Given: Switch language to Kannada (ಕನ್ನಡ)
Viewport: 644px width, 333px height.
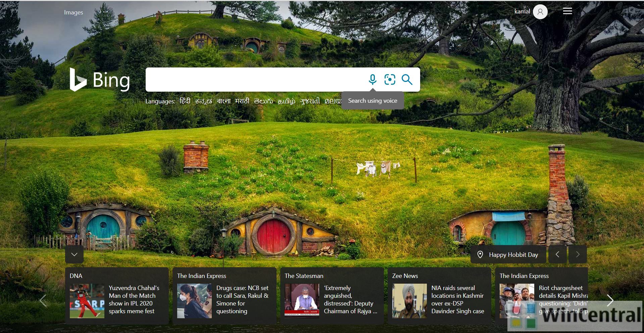Looking at the screenshot, I should point(204,101).
